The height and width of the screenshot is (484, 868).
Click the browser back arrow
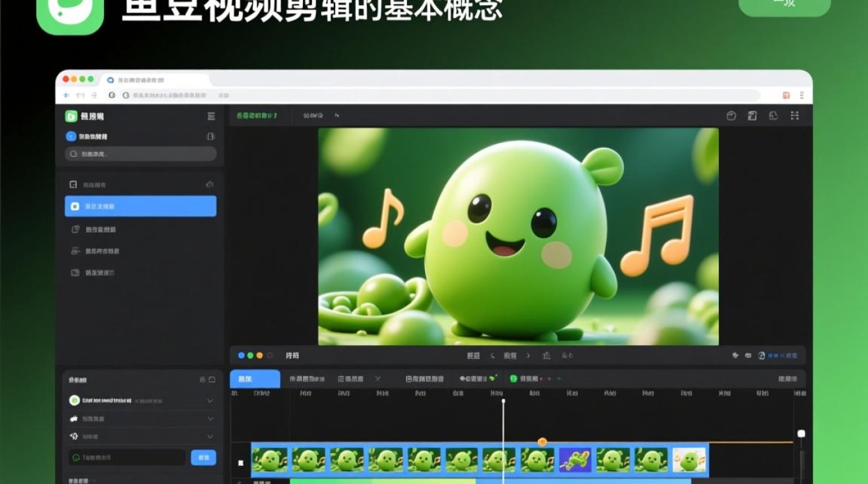67,95
